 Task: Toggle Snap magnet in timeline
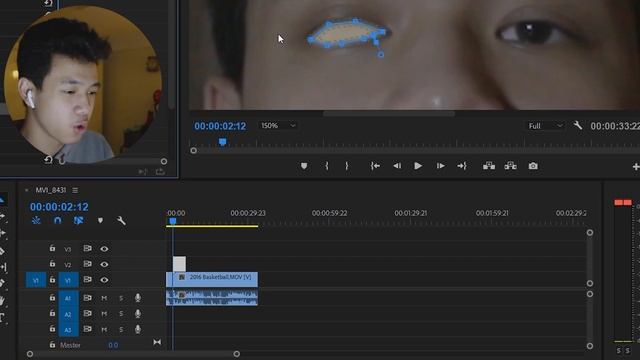point(58,220)
